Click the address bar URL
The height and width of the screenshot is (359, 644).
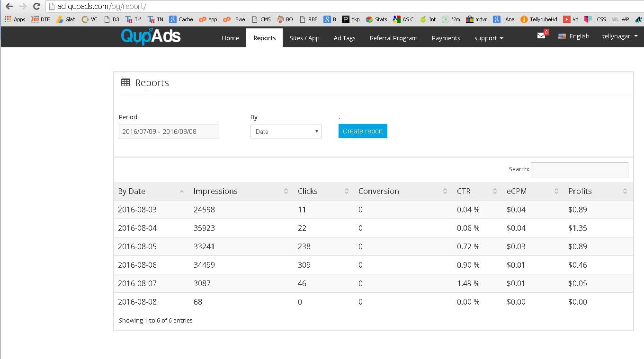(102, 7)
